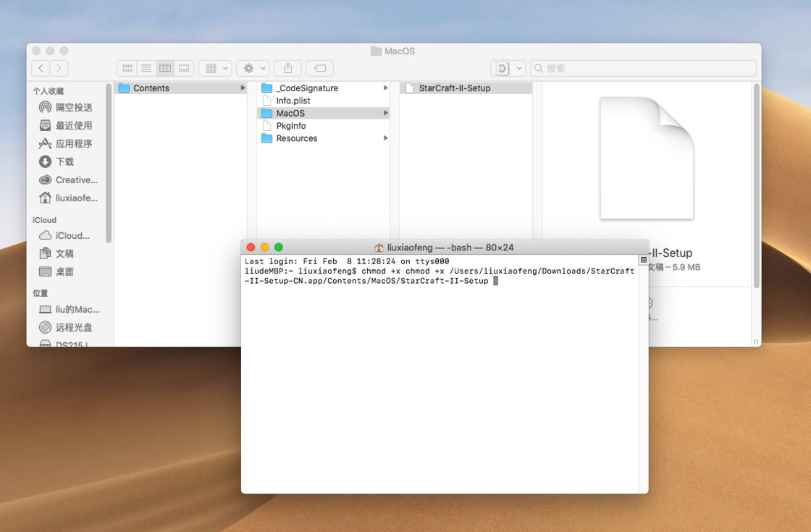Switch Finder to icon view
This screenshot has height=532, width=811.
click(x=127, y=68)
